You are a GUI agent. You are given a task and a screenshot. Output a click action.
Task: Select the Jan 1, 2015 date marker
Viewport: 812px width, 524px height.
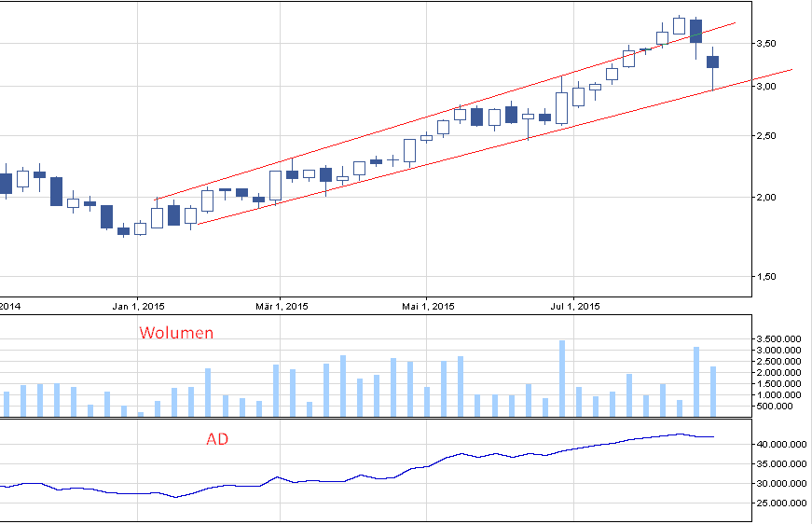(x=138, y=305)
